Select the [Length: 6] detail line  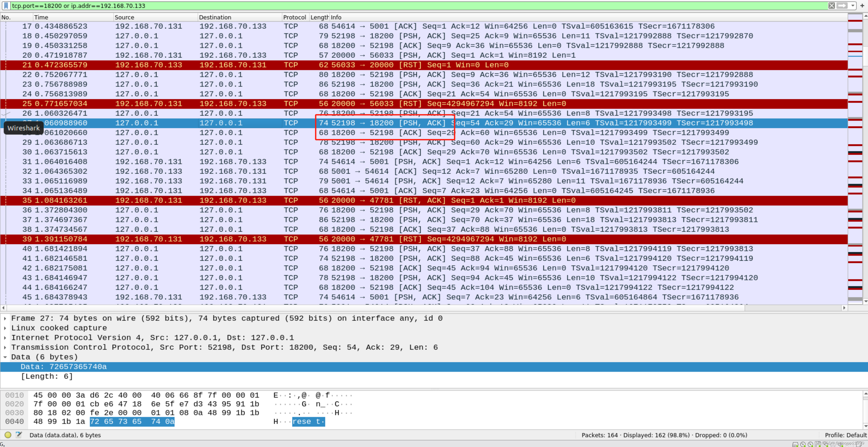[x=434, y=376]
